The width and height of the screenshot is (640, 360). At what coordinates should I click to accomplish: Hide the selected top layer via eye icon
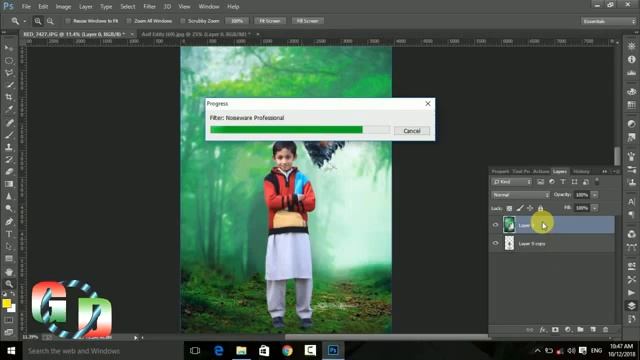pos(496,225)
